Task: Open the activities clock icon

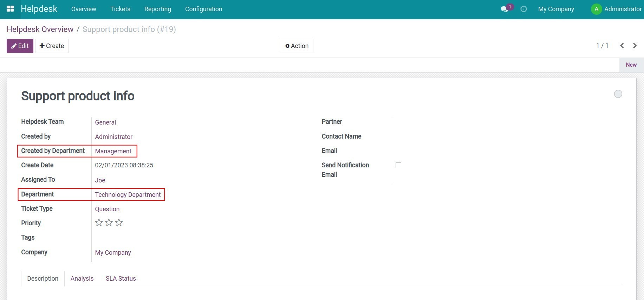Action: tap(523, 9)
